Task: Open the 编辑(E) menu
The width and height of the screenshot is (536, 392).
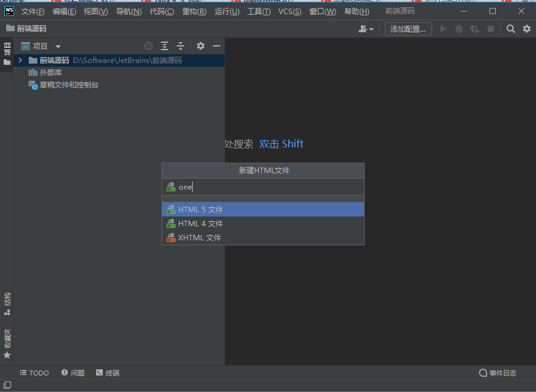Action: click(64, 12)
